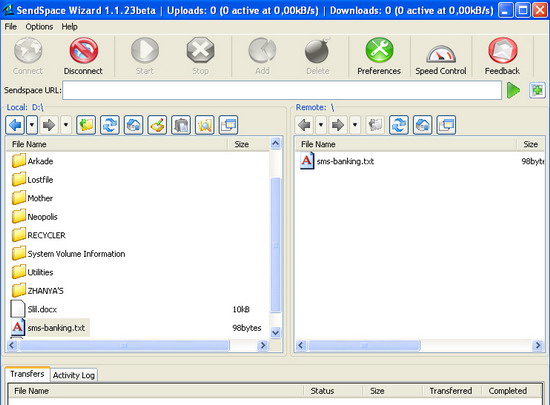Click the green plus icon beside URL field
Viewport: 550px width, 405px height.
[537, 90]
